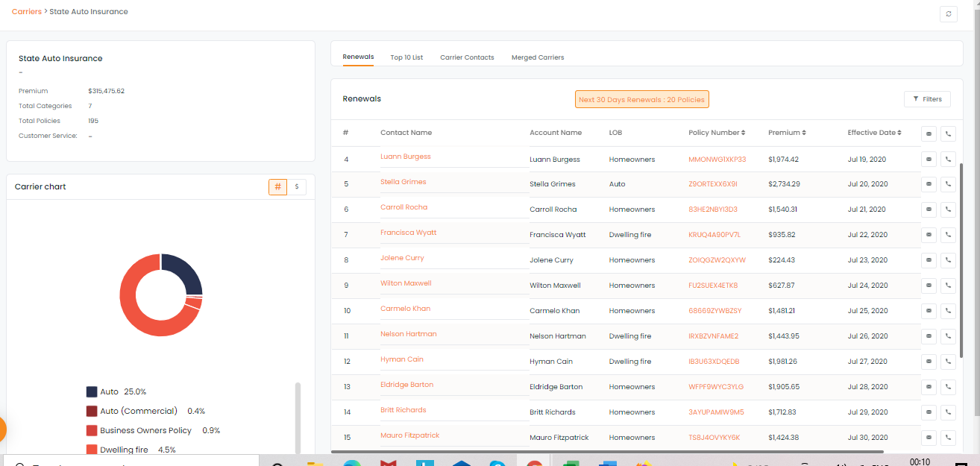The image size is (980, 466).
Task: Email Britt Richards via the envelope icon
Action: point(929,412)
